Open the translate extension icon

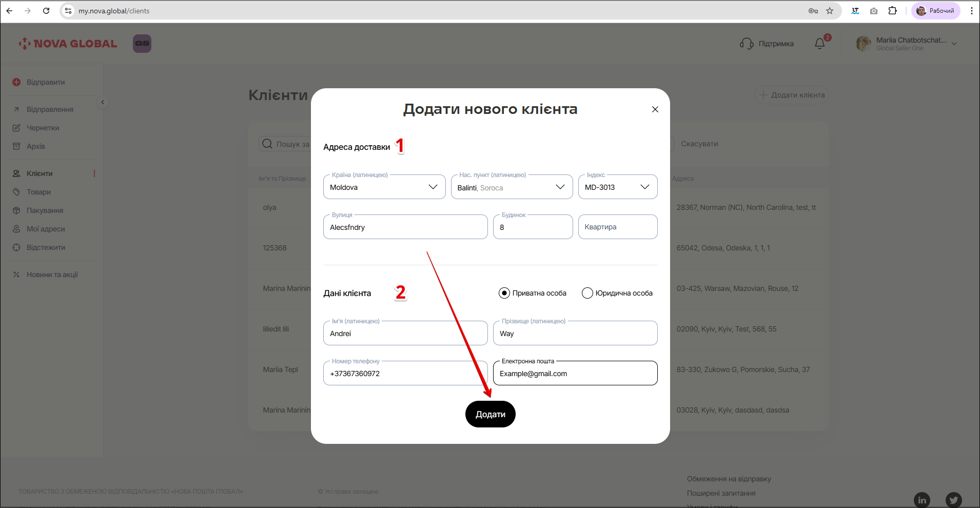pos(855,11)
